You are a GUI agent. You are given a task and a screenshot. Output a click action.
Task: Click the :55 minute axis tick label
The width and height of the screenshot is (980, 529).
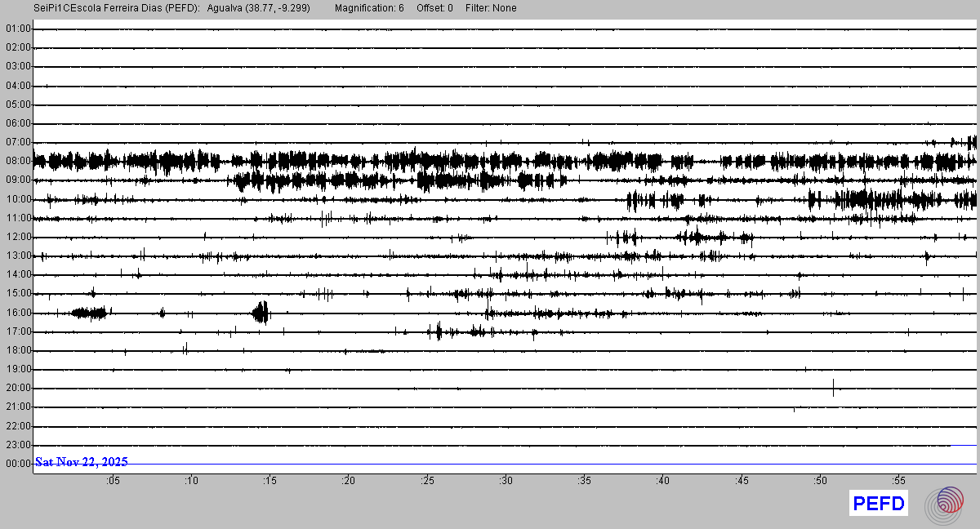coord(898,481)
